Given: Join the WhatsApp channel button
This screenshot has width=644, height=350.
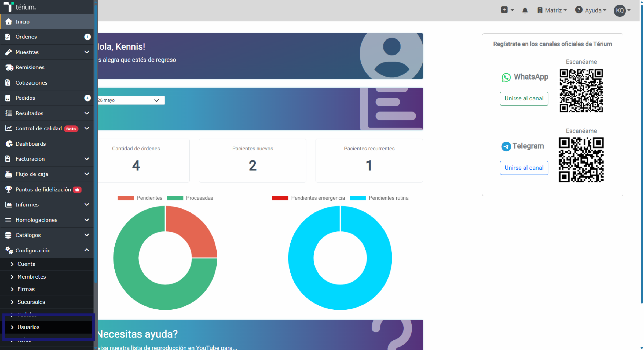Looking at the screenshot, I should point(524,99).
